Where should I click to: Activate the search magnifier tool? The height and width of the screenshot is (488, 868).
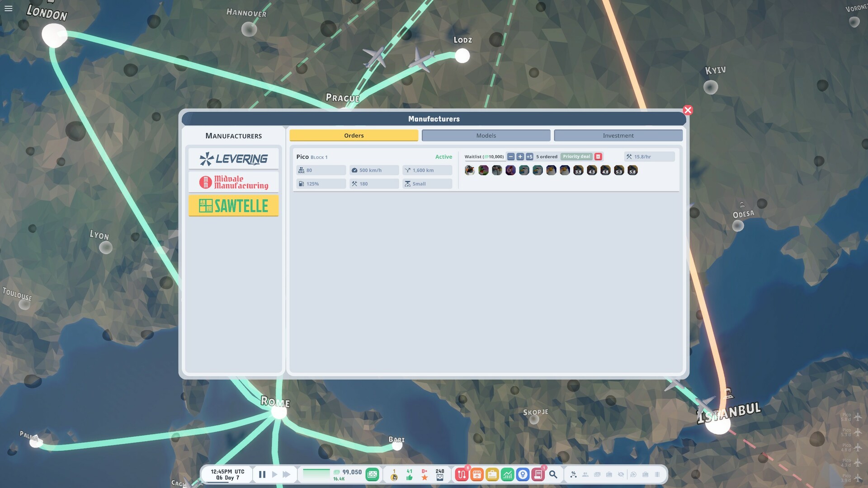pyautogui.click(x=553, y=474)
